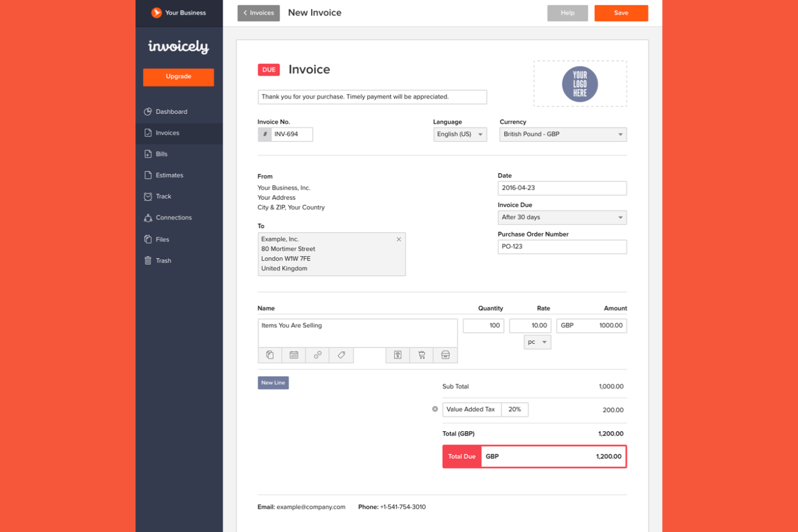Image resolution: width=798 pixels, height=532 pixels.
Task: Remove the Value Added Tax line
Action: coord(435,410)
